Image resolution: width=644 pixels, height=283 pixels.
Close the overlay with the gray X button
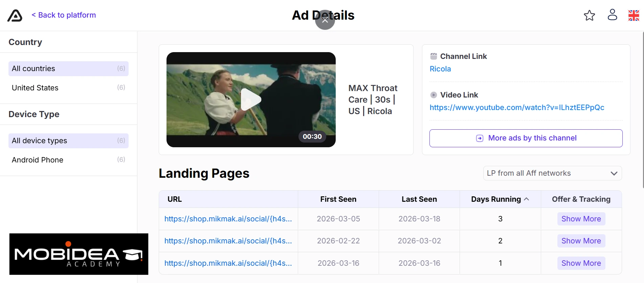click(x=325, y=20)
